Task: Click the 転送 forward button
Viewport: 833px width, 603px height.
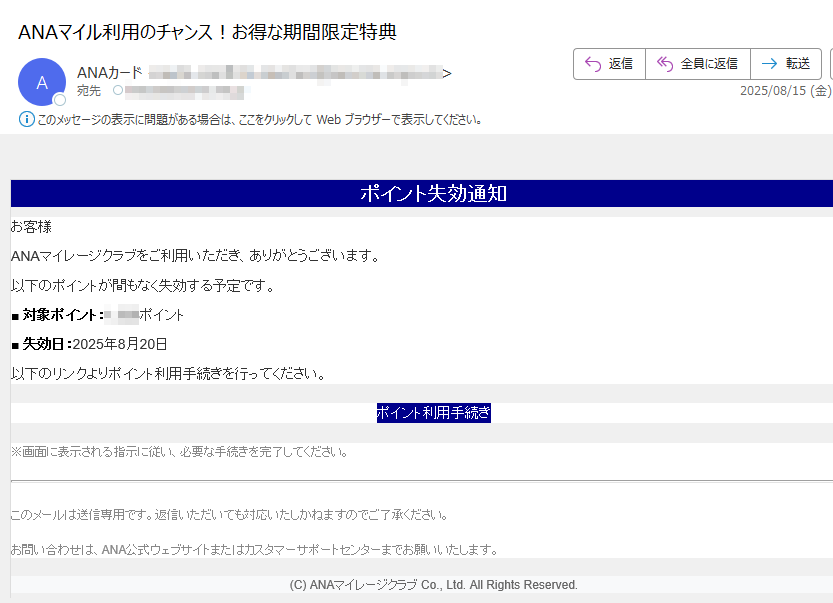Action: (786, 64)
